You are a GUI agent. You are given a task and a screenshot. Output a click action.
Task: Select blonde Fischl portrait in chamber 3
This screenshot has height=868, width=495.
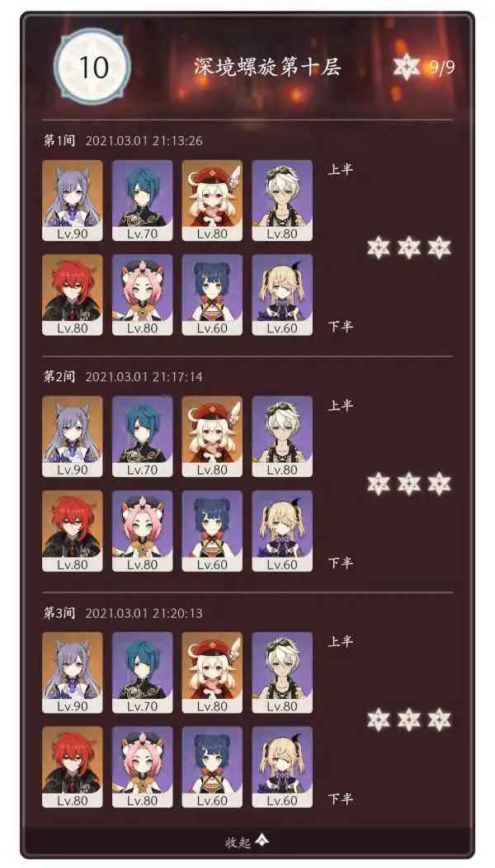[x=282, y=767]
